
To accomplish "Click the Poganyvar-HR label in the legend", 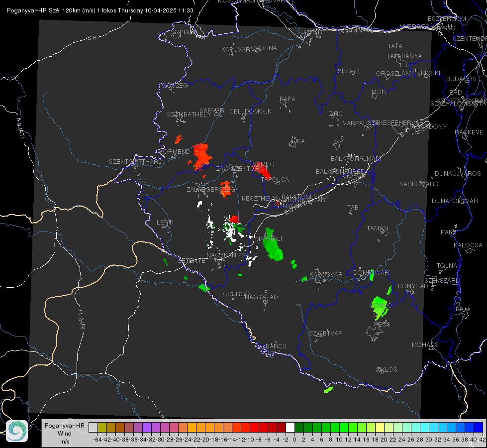I will click(65, 426).
